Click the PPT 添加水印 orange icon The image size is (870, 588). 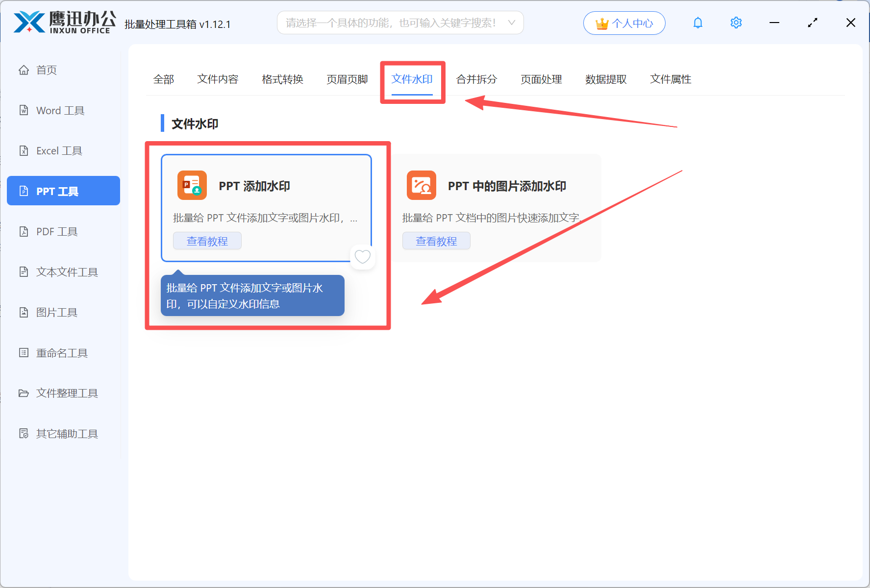pos(192,186)
